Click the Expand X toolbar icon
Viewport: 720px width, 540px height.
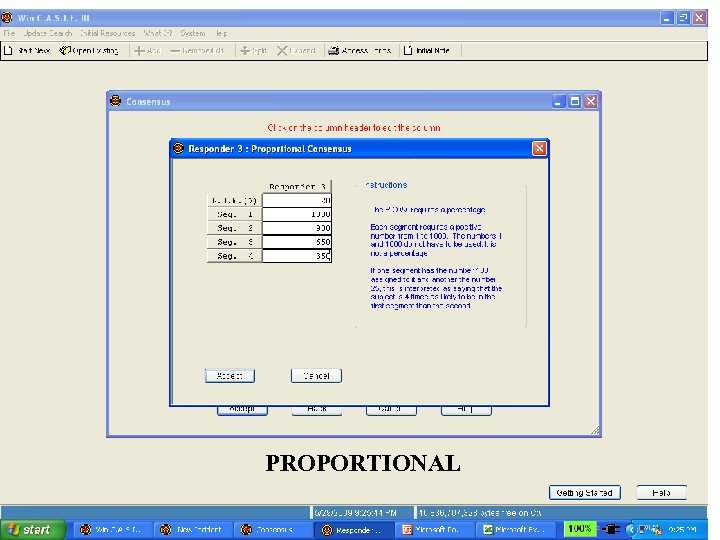(282, 51)
